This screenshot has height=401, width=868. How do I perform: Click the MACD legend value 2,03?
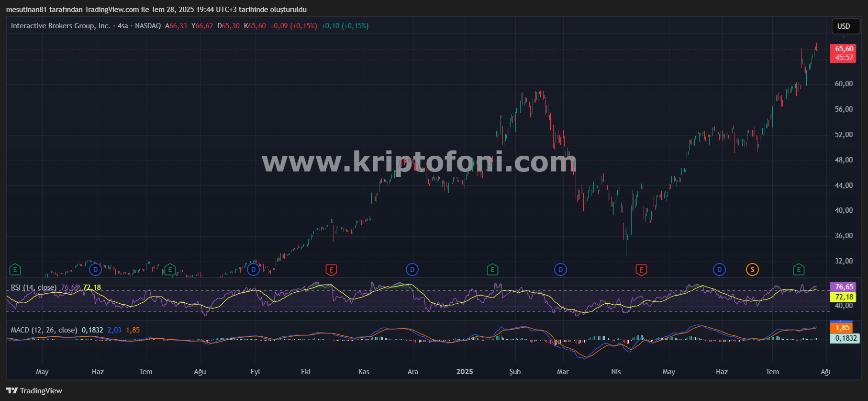[114, 330]
